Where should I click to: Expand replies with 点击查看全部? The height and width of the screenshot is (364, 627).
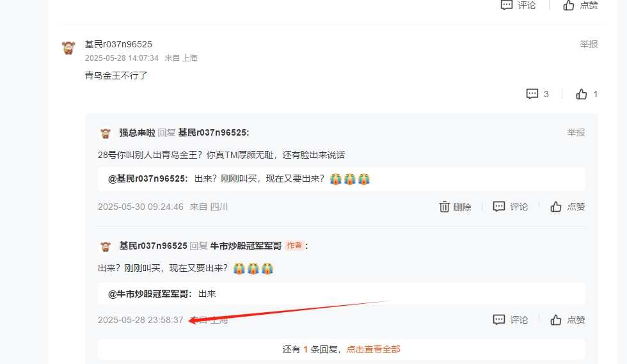pyautogui.click(x=373, y=349)
